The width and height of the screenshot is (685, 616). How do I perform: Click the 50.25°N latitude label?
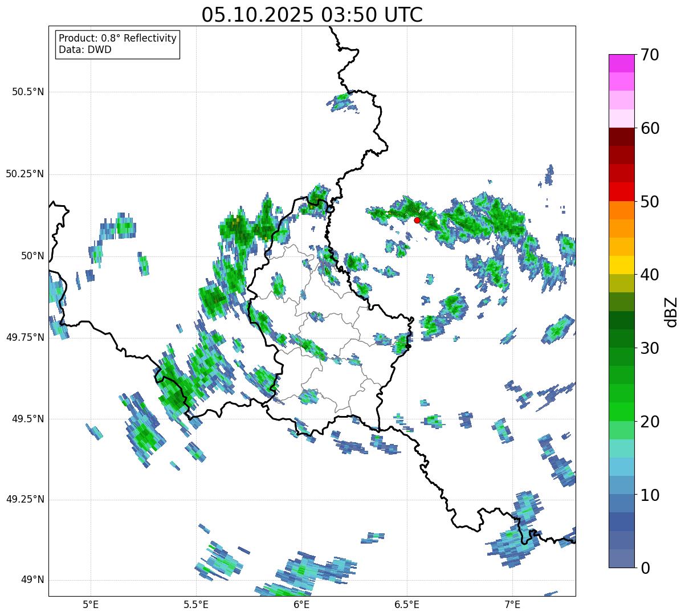tap(25, 174)
